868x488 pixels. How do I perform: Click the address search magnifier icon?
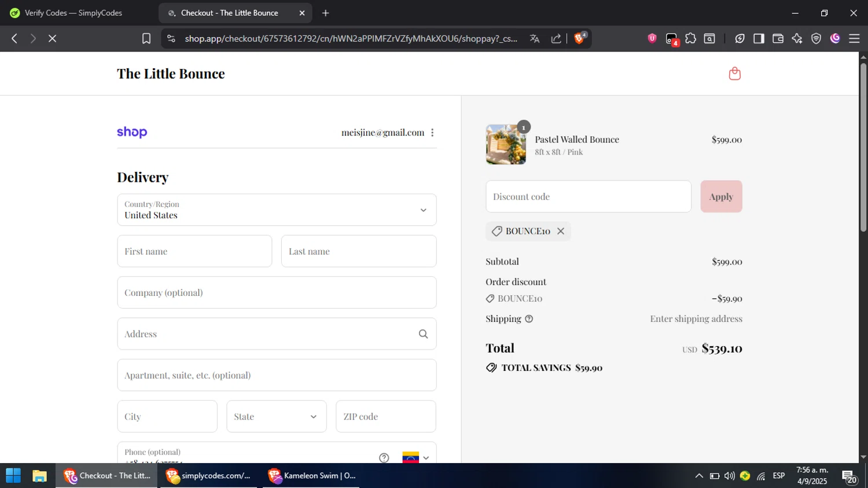click(424, 334)
